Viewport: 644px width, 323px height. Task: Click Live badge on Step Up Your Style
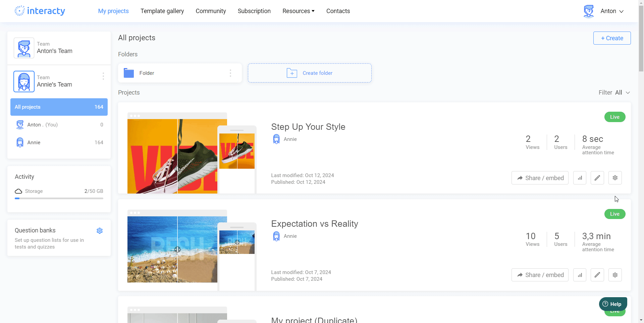click(x=615, y=117)
